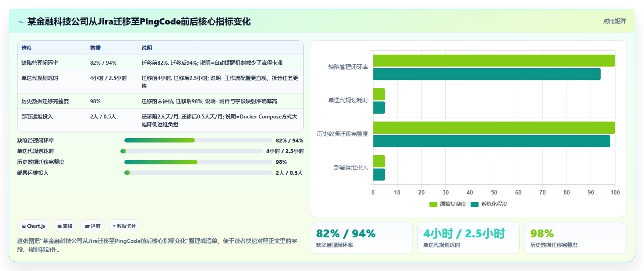644x271 pixels.
Task: Click table cell 98%
Action: (95, 101)
